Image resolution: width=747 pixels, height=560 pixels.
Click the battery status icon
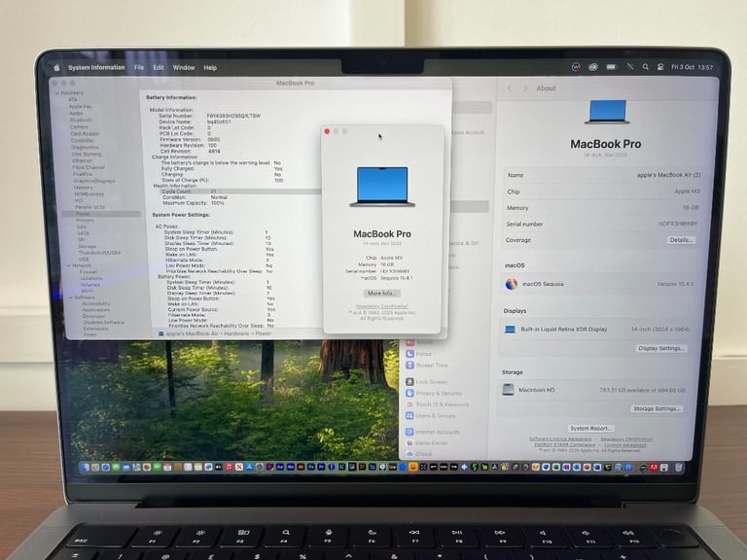(611, 67)
